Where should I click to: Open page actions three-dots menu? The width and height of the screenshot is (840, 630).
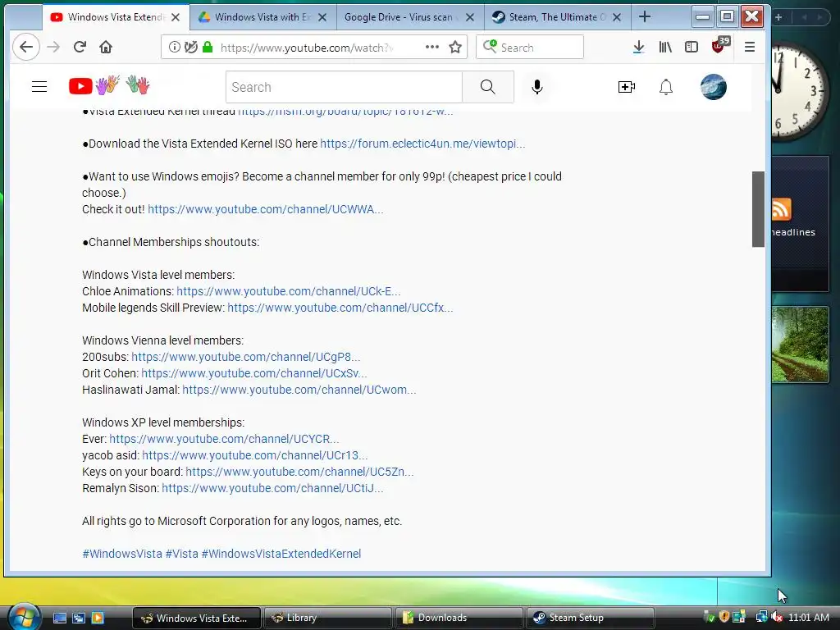[431, 47]
